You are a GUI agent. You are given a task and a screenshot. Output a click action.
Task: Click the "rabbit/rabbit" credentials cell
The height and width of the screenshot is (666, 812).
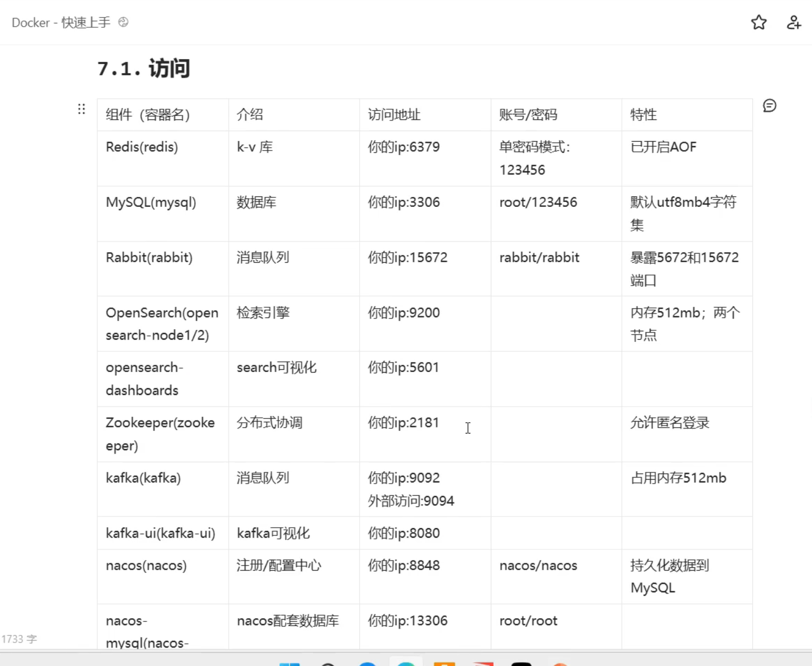[556, 269]
